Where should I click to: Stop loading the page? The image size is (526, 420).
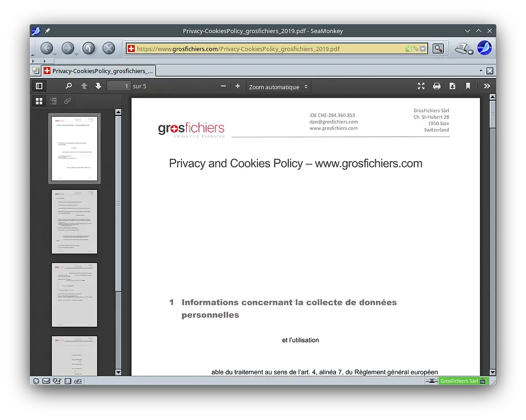[108, 48]
